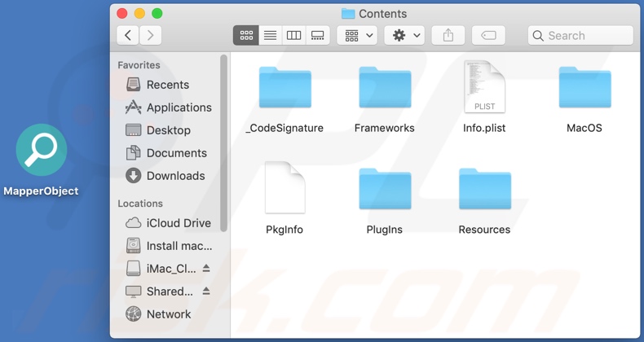
Task: Click the Contents folder proxy icon in title bar
Action: pos(348,14)
